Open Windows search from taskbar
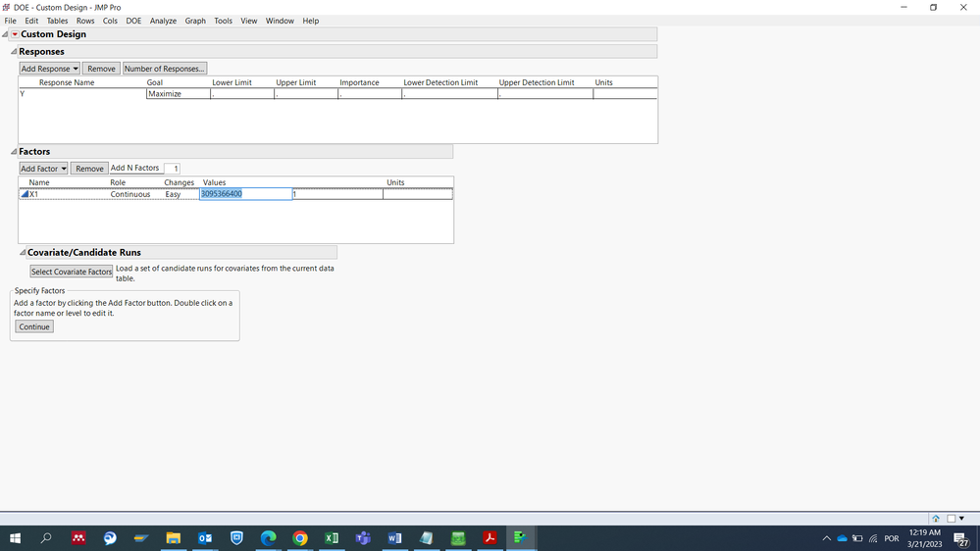The width and height of the screenshot is (980, 551). [46, 538]
